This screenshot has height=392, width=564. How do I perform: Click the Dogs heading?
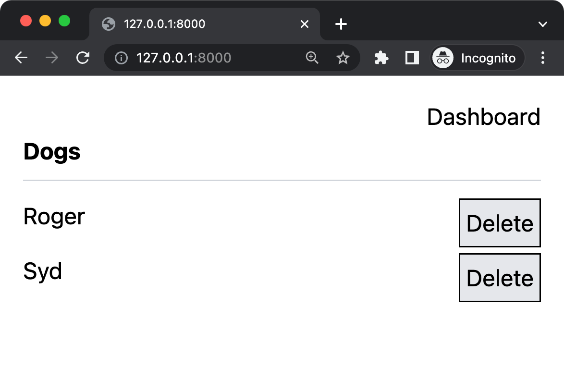coord(52,152)
